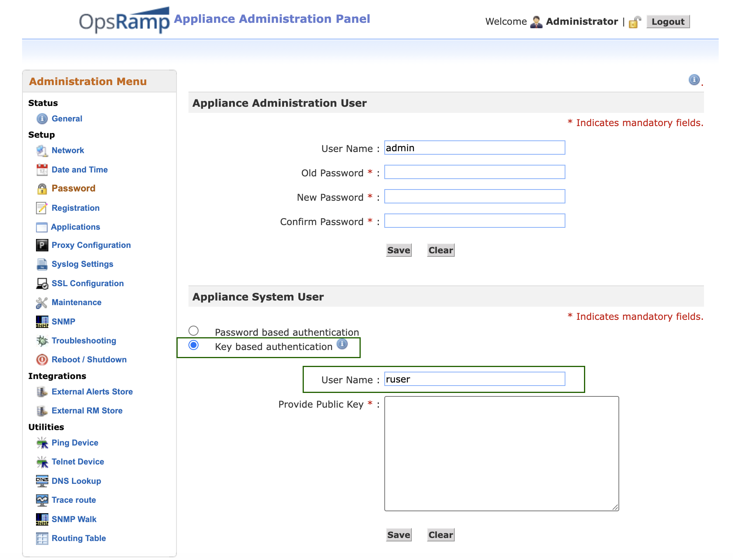This screenshot has width=733, height=560.
Task: Open External Alerts Store link
Action: tap(92, 392)
